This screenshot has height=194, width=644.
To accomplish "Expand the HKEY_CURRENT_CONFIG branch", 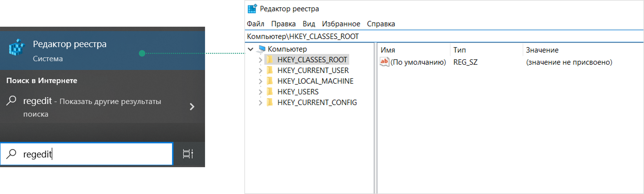I will (x=260, y=103).
